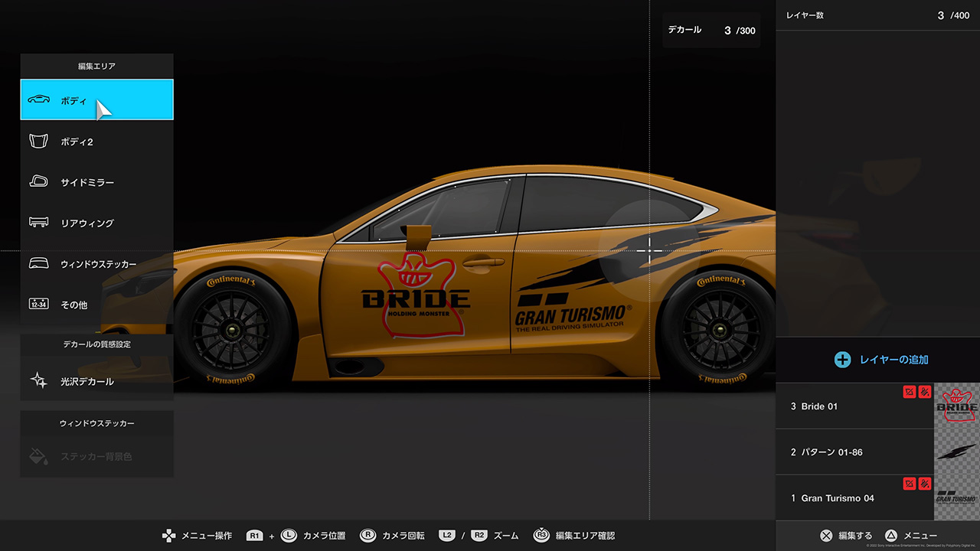
Task: Click second red icon on Bride 01 layer
Action: 925,392
